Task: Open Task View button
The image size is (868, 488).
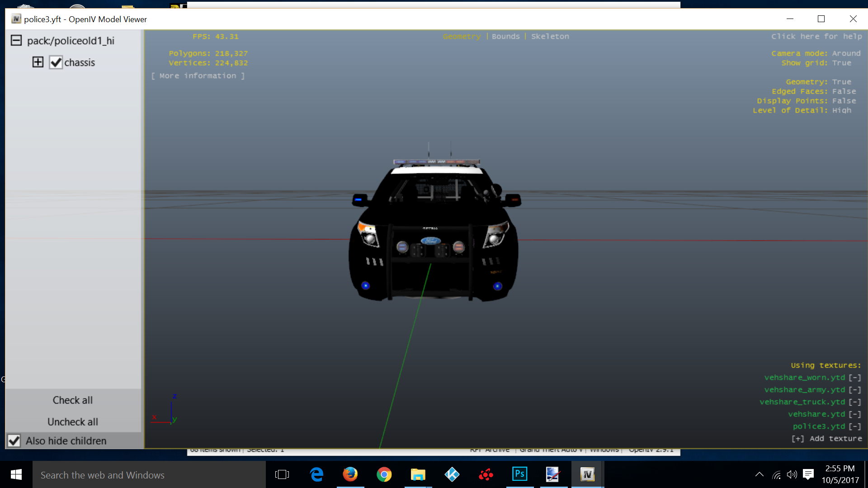Action: click(x=282, y=474)
